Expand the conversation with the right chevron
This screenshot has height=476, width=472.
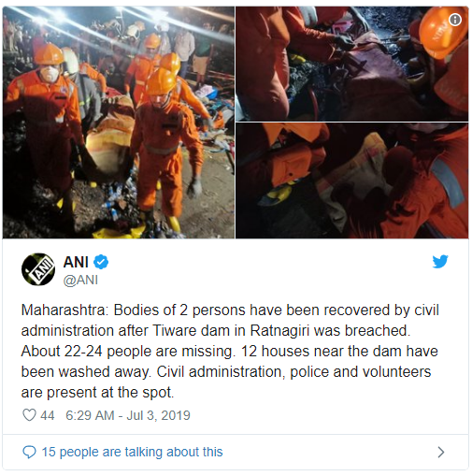click(440, 452)
